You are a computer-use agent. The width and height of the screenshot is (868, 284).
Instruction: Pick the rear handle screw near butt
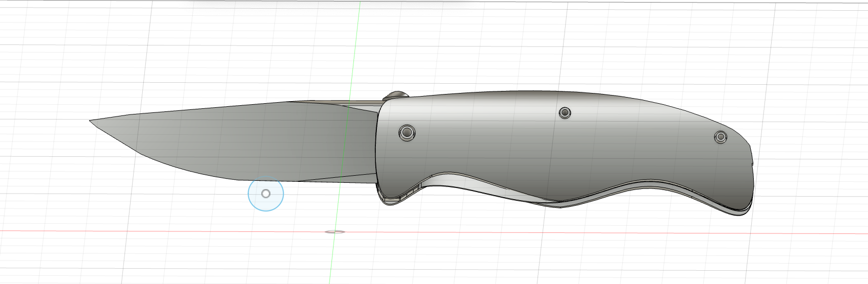[x=720, y=137]
